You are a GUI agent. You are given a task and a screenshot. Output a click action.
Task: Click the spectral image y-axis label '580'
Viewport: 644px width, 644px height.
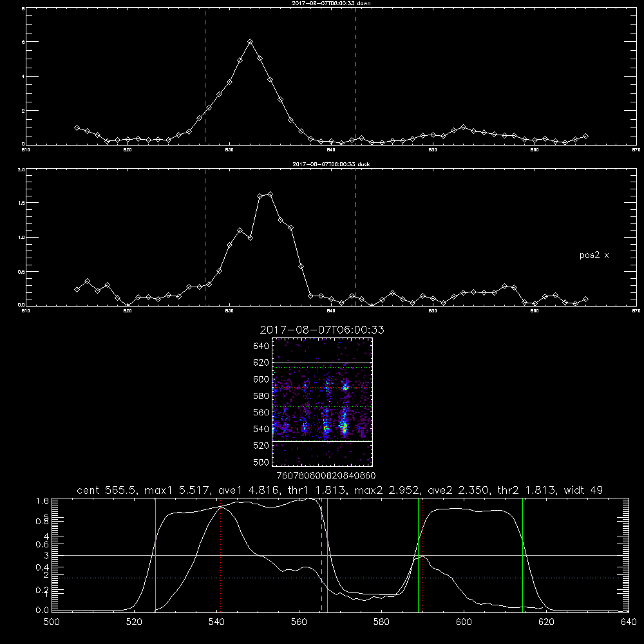coord(261,396)
